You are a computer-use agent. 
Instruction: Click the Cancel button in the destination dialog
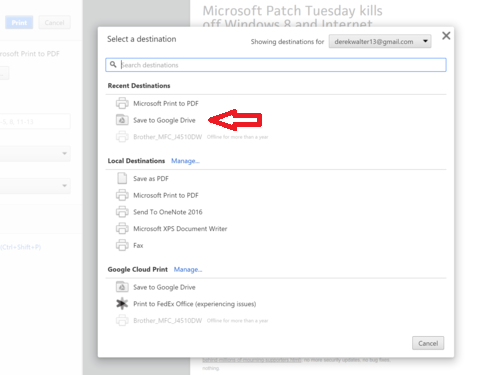coord(428,343)
